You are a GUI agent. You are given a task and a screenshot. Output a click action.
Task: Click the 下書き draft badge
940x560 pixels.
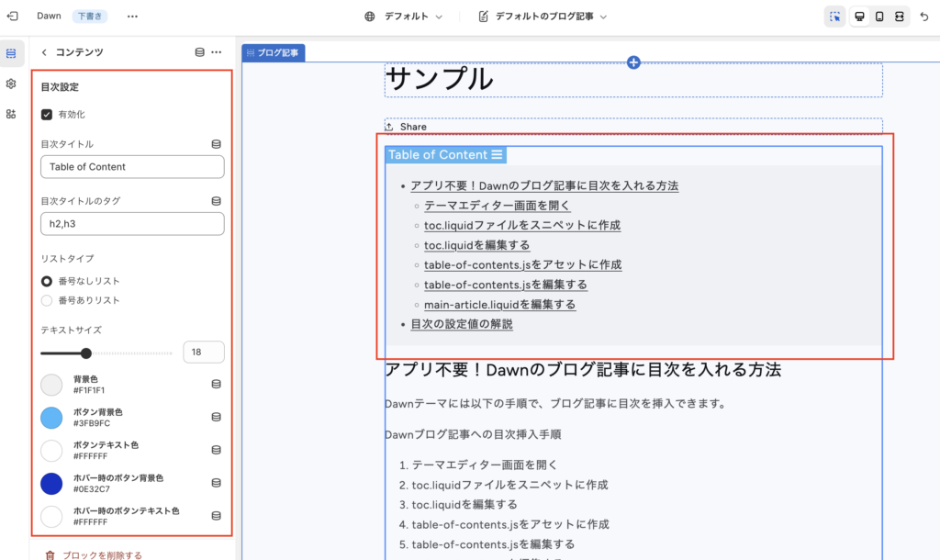click(x=90, y=17)
